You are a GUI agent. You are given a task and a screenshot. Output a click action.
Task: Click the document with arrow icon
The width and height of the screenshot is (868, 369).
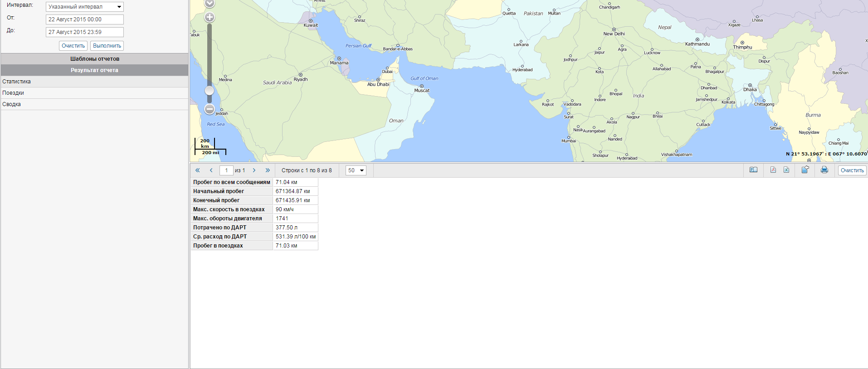[x=805, y=170]
